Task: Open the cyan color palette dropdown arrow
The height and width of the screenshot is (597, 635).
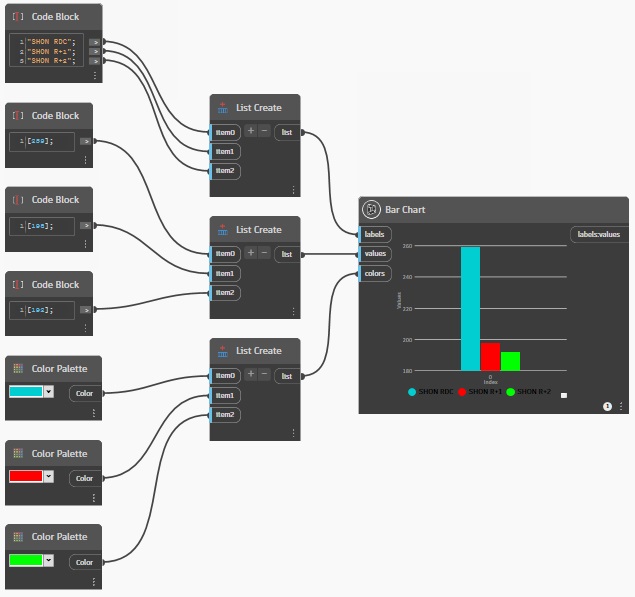Action: pos(47,392)
